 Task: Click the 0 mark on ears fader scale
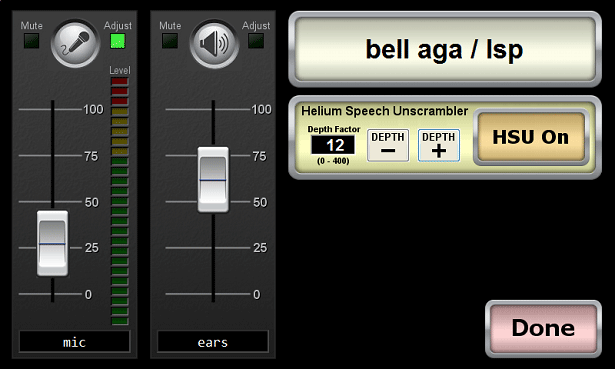pyautogui.click(x=257, y=294)
